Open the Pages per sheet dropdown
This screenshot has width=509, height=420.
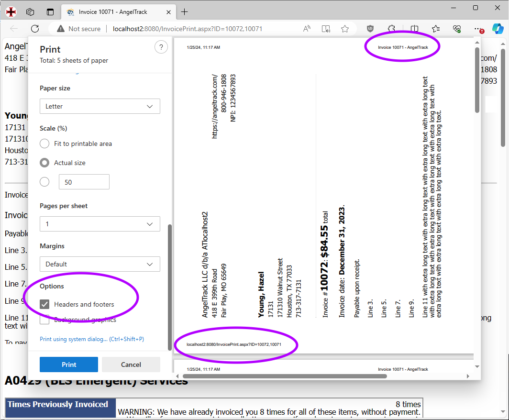click(x=100, y=224)
